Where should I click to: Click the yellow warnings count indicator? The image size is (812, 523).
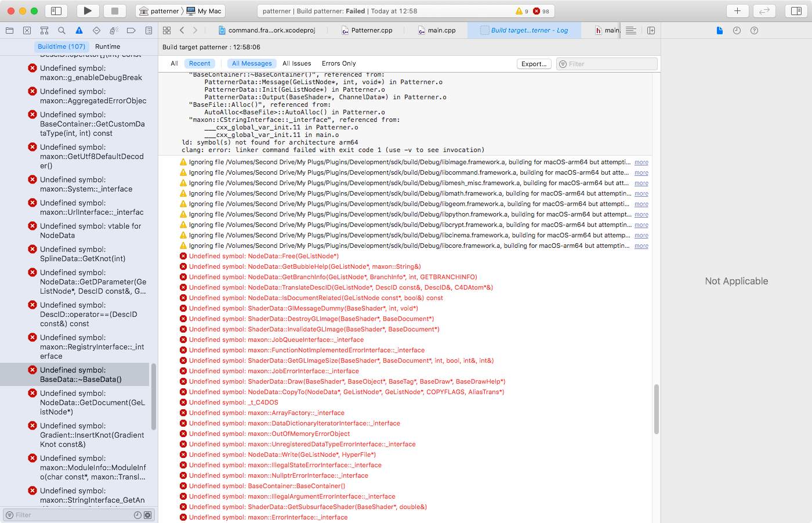pyautogui.click(x=522, y=11)
